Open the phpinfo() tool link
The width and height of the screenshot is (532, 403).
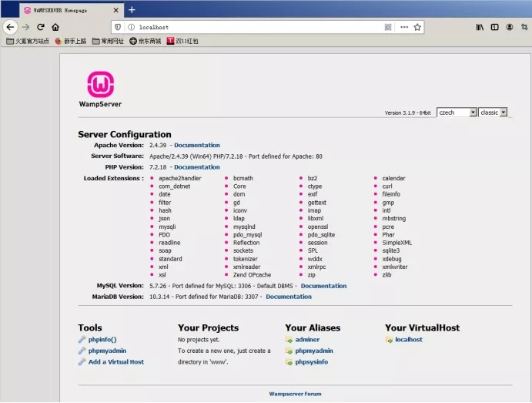tap(102, 340)
